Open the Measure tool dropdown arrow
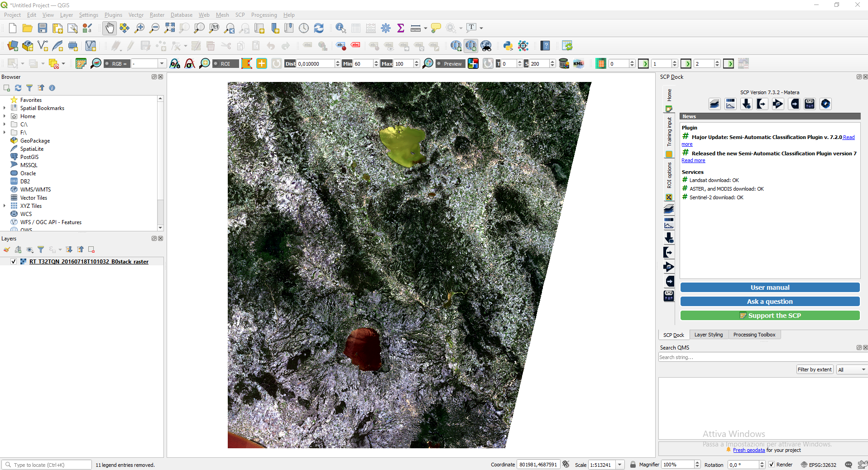The height and width of the screenshot is (470, 868). (x=425, y=28)
